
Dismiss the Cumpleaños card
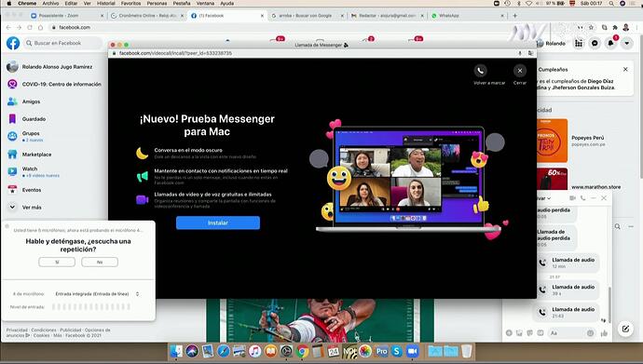point(625,69)
